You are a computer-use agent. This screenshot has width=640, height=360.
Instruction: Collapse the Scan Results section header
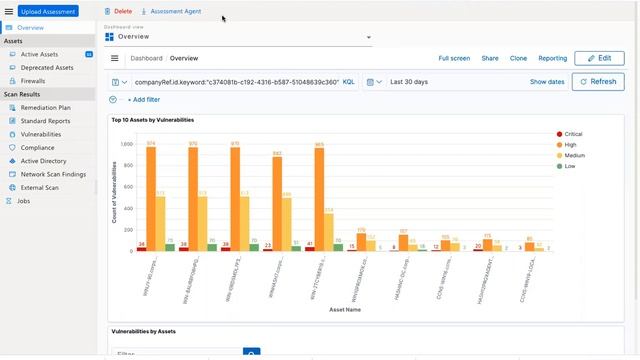[x=48, y=94]
